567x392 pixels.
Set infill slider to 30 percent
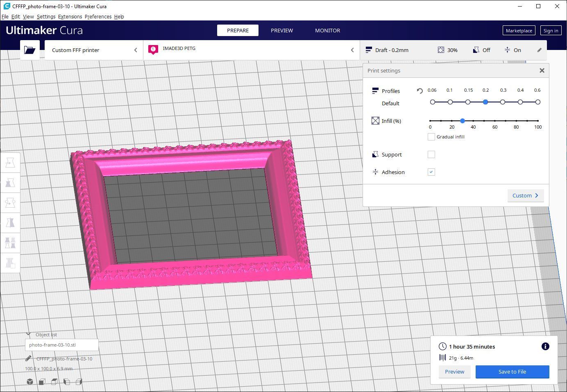(x=463, y=121)
